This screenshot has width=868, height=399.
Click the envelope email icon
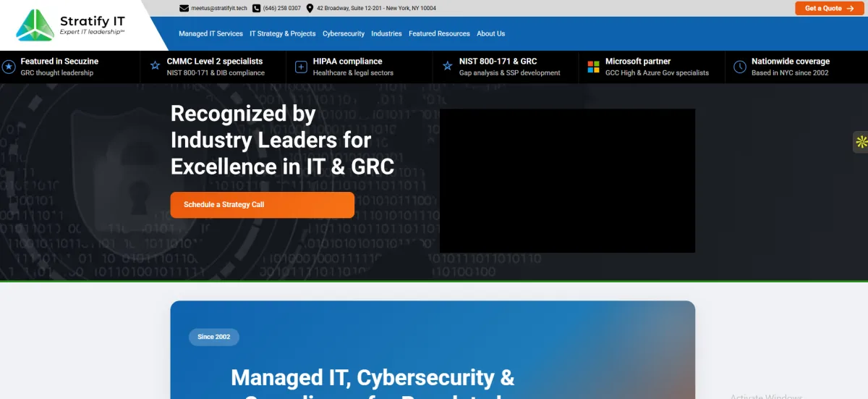(x=184, y=9)
